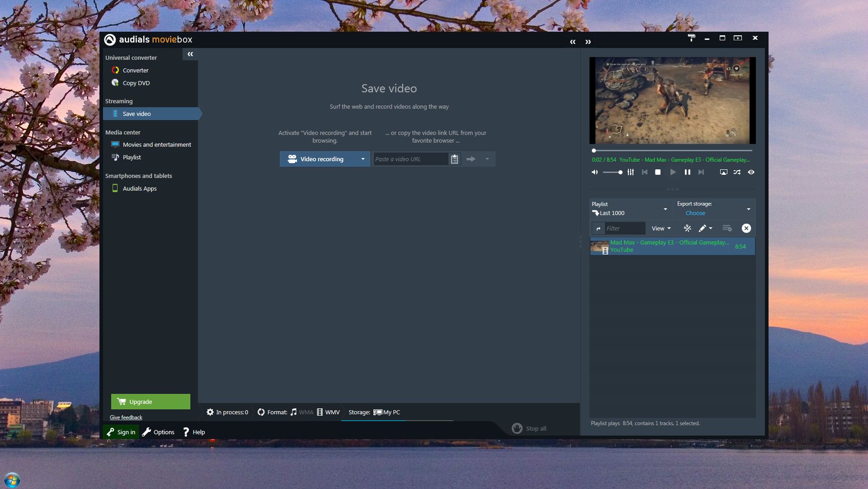Click the 8:54 duration of Mad Max entry
Viewport: 868px width, 489px height.
[740, 247]
